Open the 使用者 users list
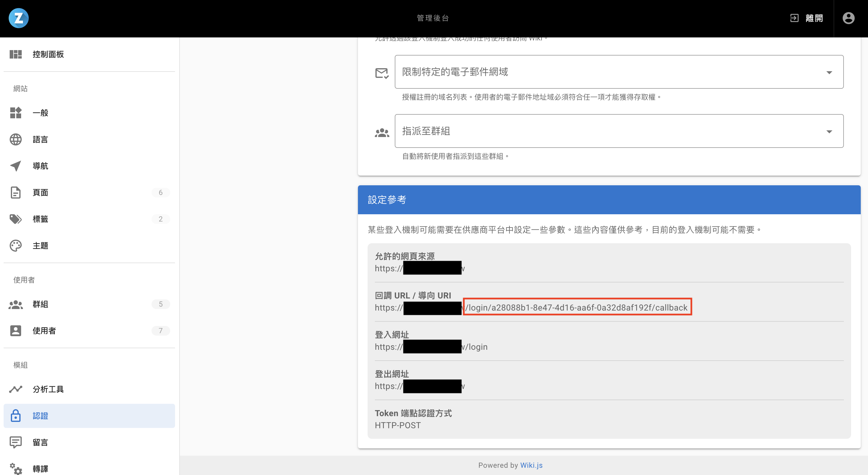 click(89, 331)
